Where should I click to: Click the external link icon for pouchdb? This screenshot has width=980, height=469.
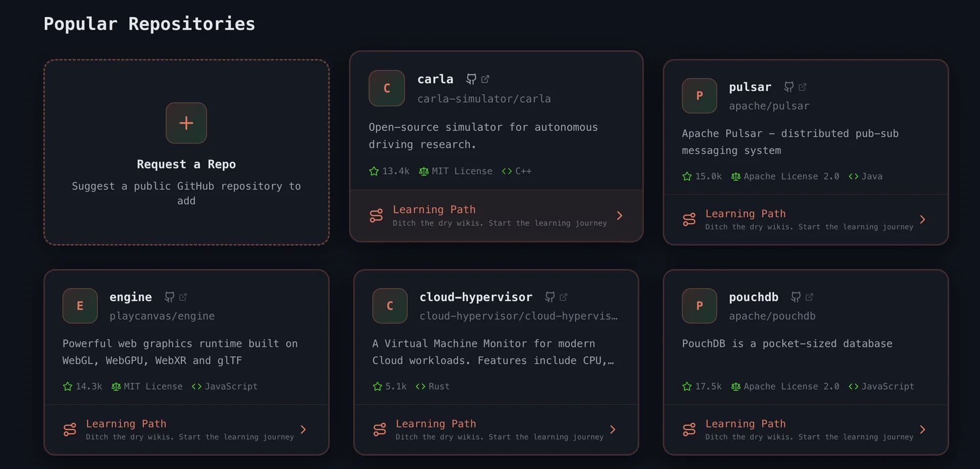click(x=810, y=297)
